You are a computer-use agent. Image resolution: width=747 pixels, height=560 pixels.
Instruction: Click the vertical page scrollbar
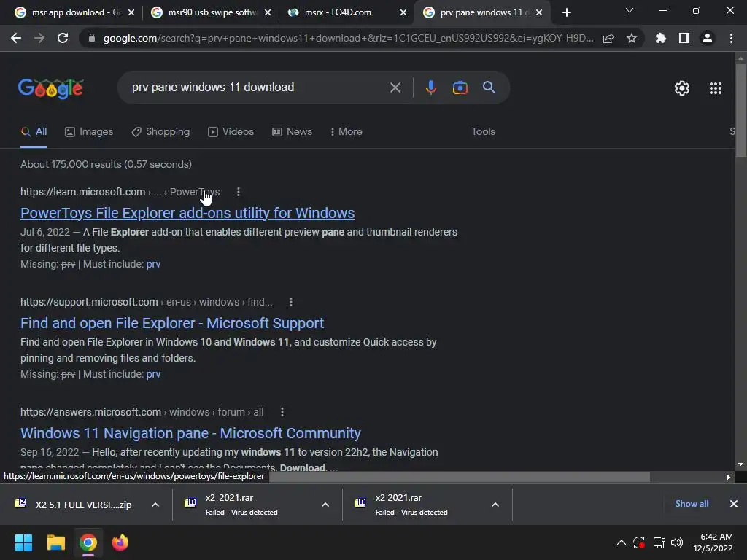(x=740, y=109)
